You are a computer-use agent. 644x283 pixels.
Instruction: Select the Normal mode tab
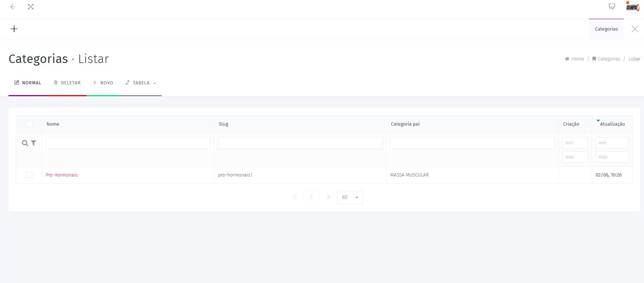tap(28, 83)
